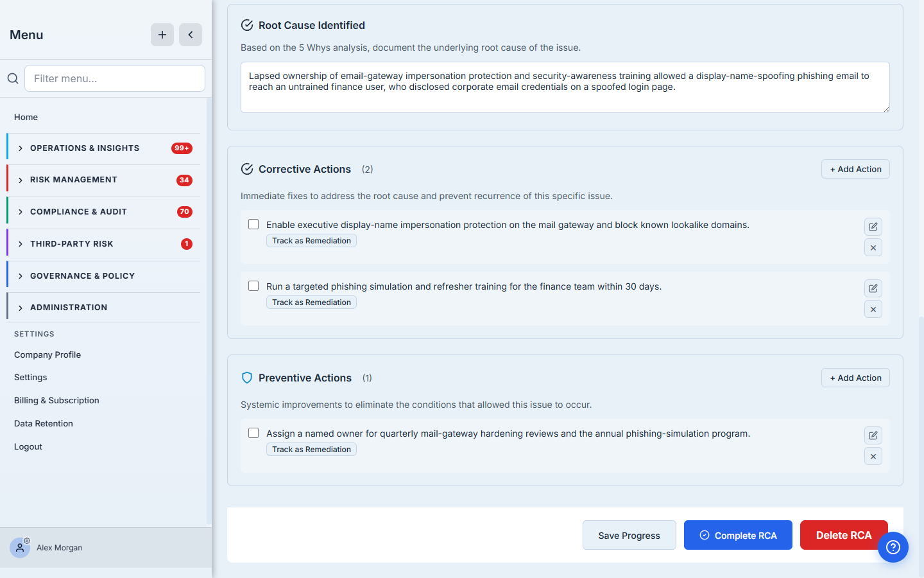The height and width of the screenshot is (578, 924).
Task: Expand the Administration section
Action: (x=103, y=308)
